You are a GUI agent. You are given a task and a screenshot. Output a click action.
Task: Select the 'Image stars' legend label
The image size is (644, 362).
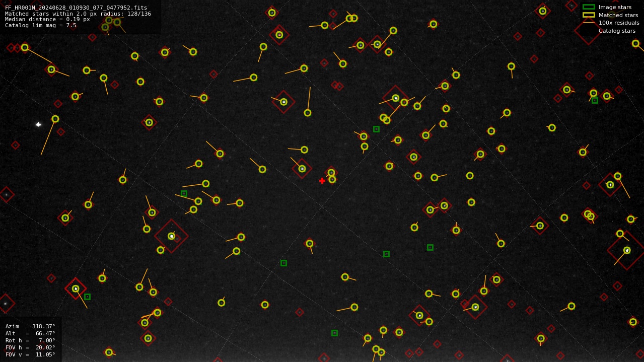tap(615, 7)
